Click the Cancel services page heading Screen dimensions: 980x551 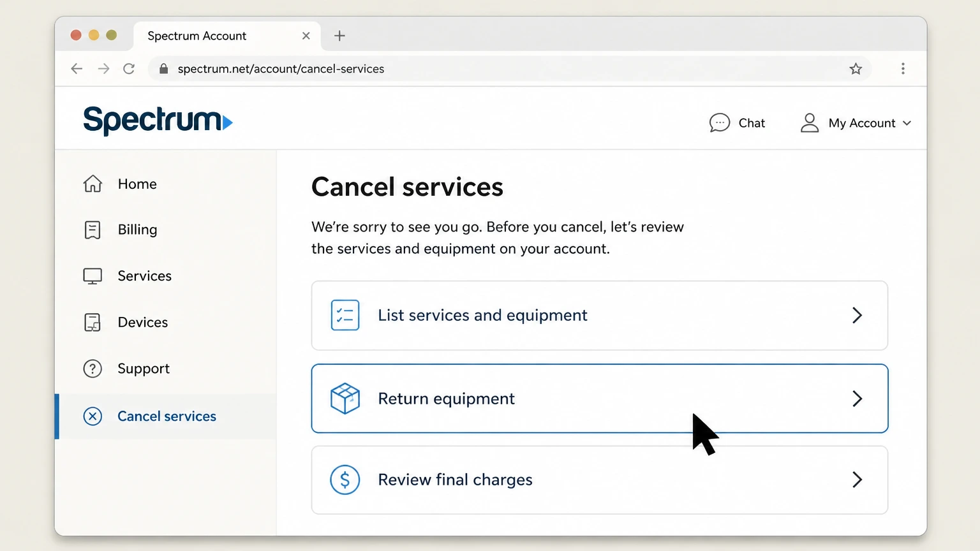tap(407, 187)
